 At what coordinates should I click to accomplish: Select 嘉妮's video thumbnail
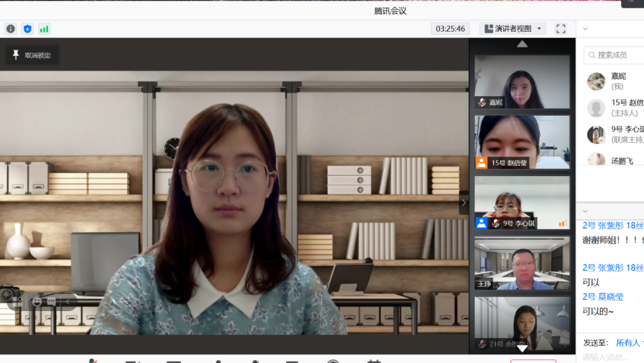522,82
